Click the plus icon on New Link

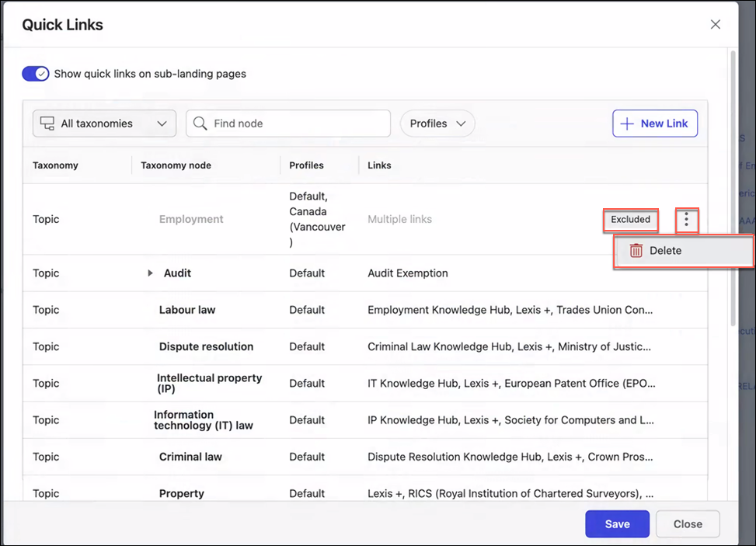click(627, 123)
